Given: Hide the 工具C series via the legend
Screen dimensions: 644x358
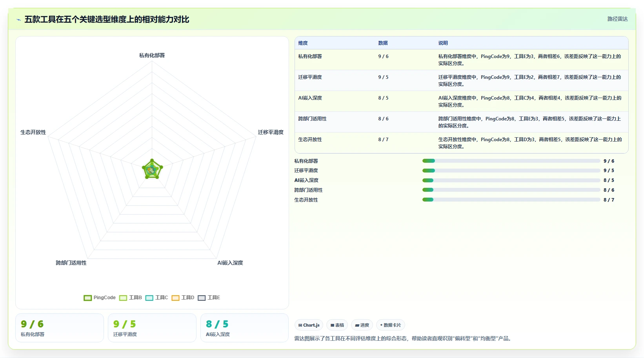Looking at the screenshot, I should click(157, 298).
